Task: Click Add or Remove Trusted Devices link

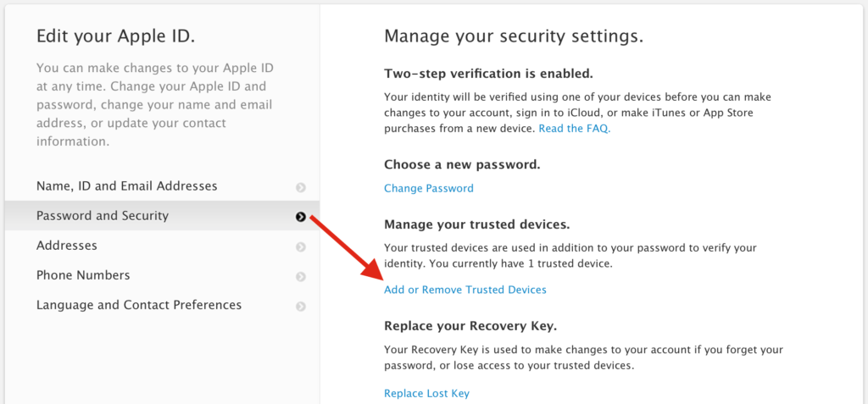Action: click(x=465, y=290)
